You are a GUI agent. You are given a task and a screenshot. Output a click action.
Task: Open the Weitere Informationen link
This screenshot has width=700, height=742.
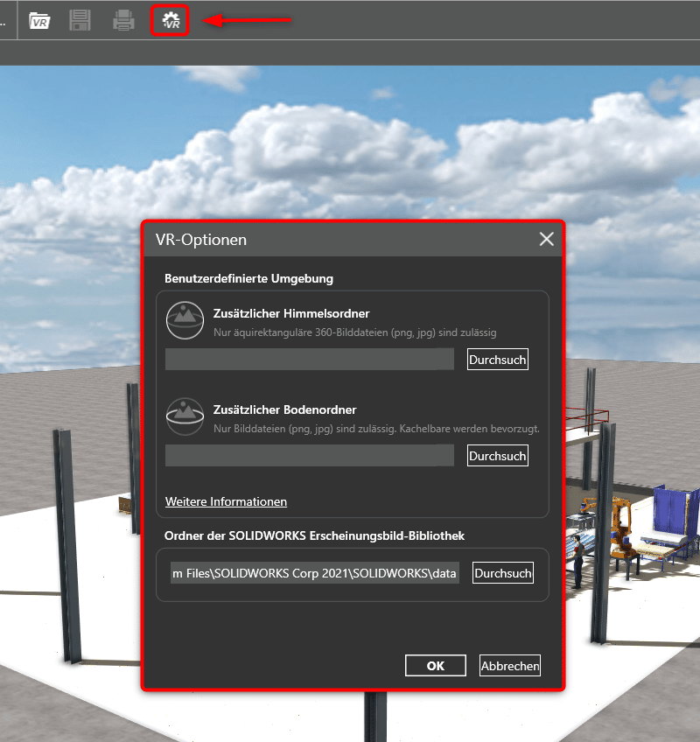[x=226, y=501]
